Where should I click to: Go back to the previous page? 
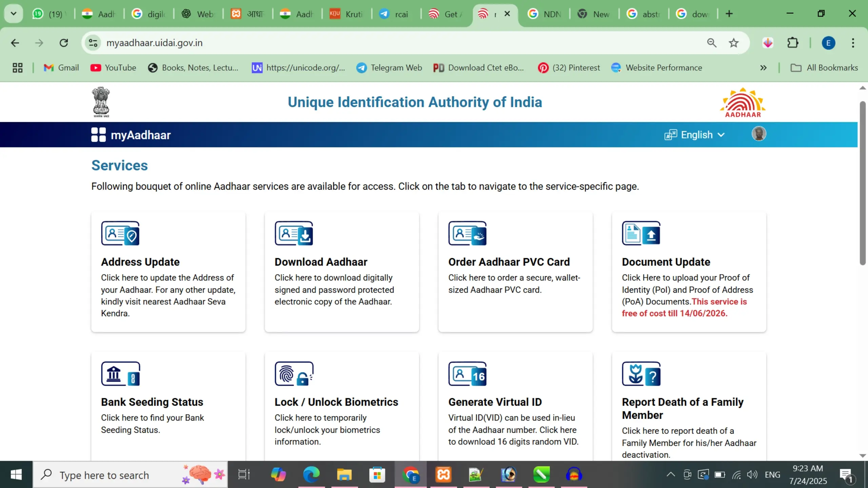15,43
